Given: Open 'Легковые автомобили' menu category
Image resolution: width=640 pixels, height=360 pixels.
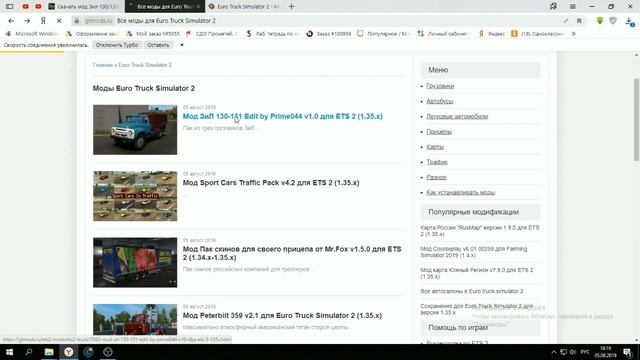Looking at the screenshot, I should pyautogui.click(x=457, y=116).
